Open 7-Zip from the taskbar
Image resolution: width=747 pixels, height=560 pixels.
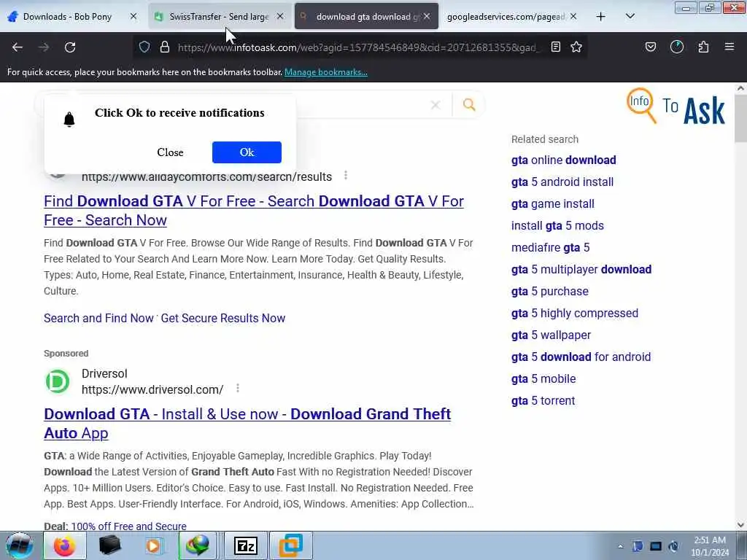coord(246,545)
